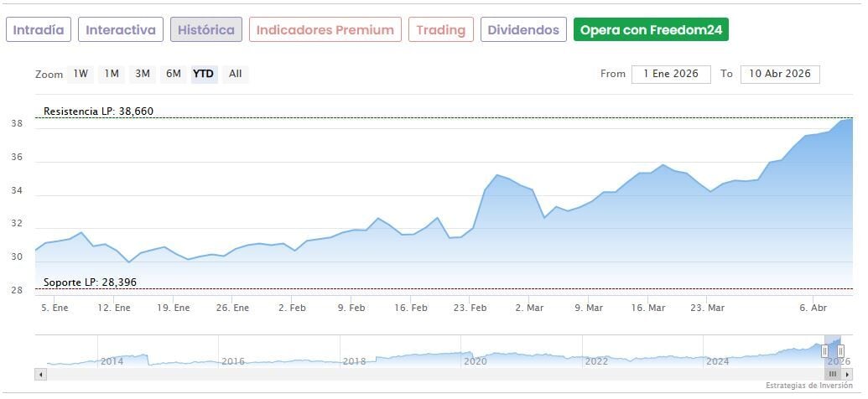Select the Histórica tab
The width and height of the screenshot is (868, 399).
pos(206,30)
